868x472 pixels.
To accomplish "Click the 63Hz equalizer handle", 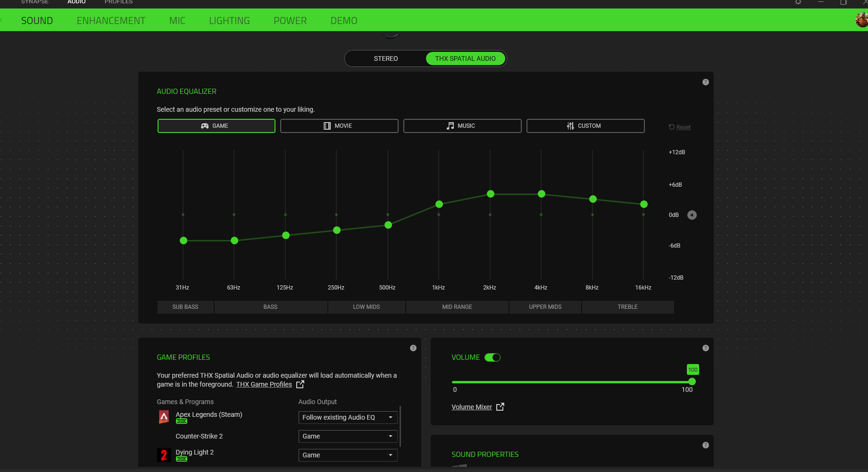I will (x=234, y=240).
